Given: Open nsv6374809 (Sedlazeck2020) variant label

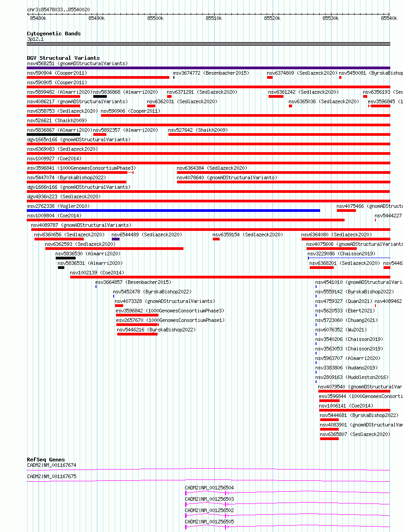Looking at the screenshot, I should 302,73.
